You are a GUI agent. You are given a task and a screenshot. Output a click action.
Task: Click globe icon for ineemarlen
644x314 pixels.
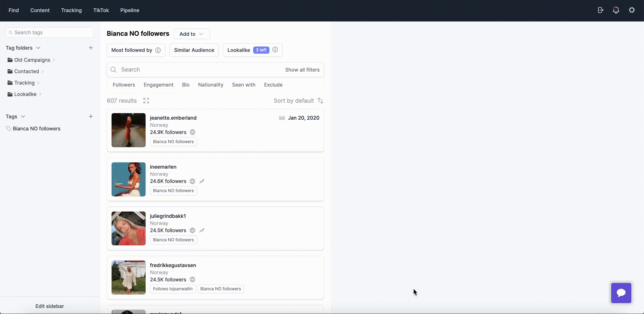[x=192, y=181]
